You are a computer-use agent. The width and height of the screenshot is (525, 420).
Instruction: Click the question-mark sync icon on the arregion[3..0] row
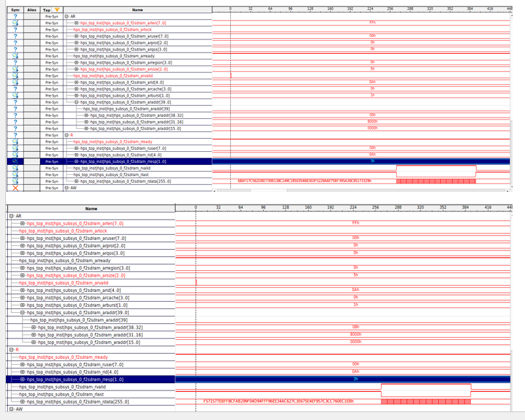15,62
